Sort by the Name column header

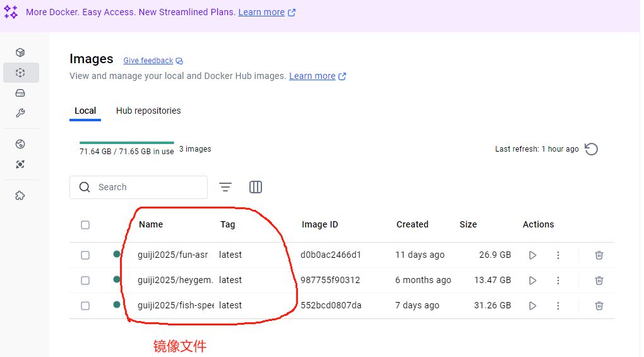(x=151, y=224)
